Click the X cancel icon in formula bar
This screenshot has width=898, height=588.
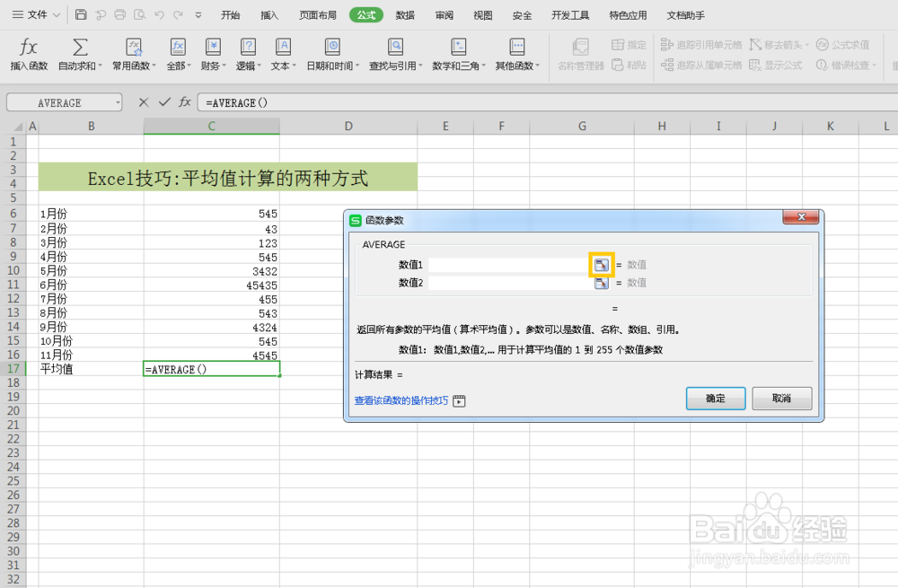click(x=144, y=102)
